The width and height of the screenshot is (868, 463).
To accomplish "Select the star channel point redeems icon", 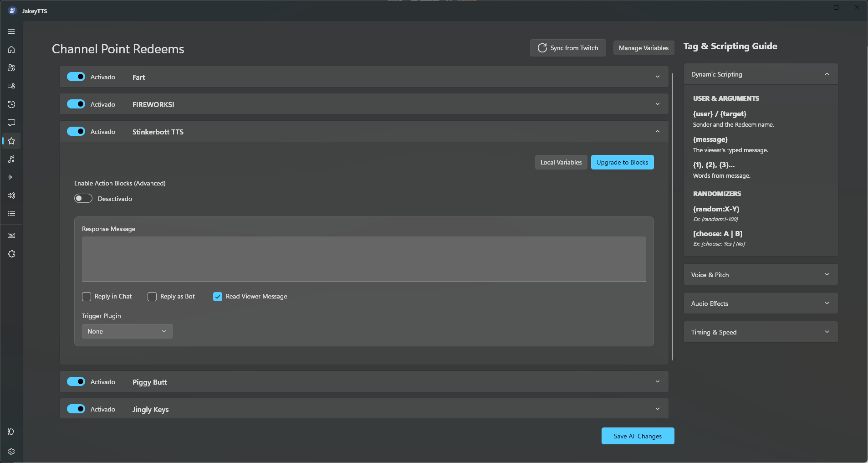I will pyautogui.click(x=11, y=141).
